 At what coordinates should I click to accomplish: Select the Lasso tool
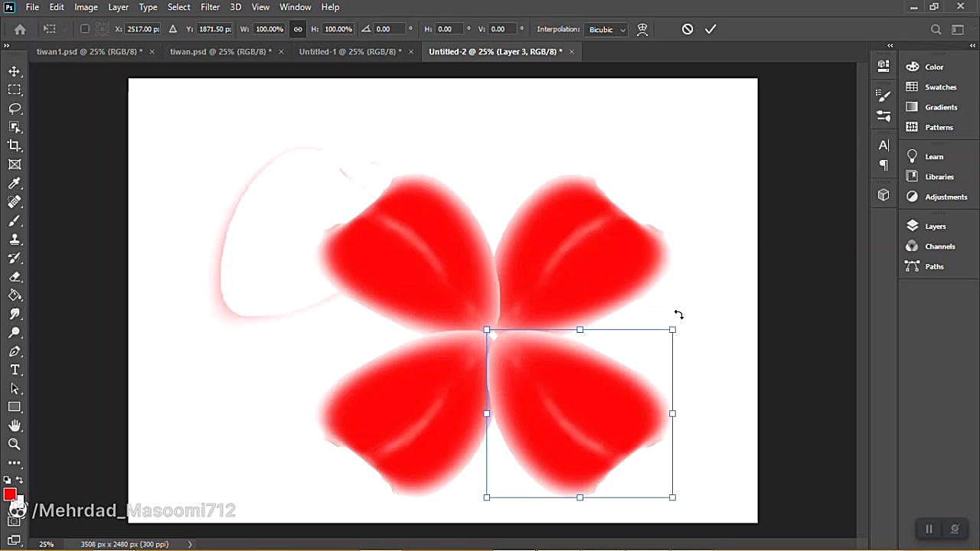pos(15,109)
